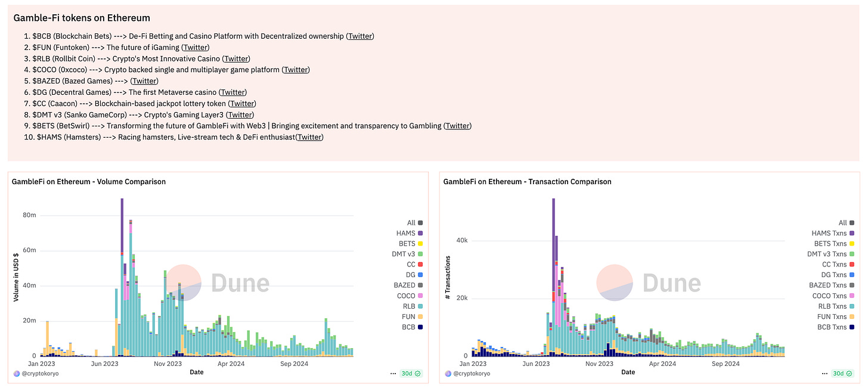The image size is (868, 388).
Task: Open Decentral Games Twitter link
Action: tap(233, 92)
